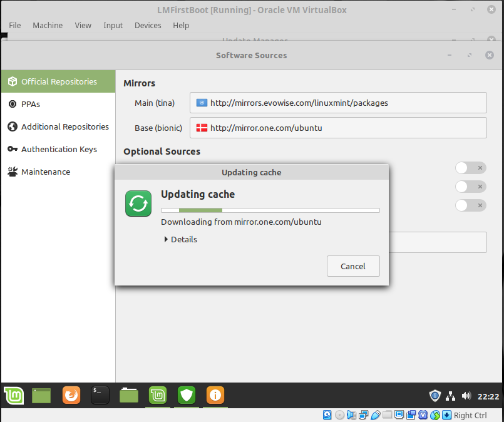504x422 pixels.
Task: Toggle the last Optional Sources switch
Action: click(x=471, y=205)
